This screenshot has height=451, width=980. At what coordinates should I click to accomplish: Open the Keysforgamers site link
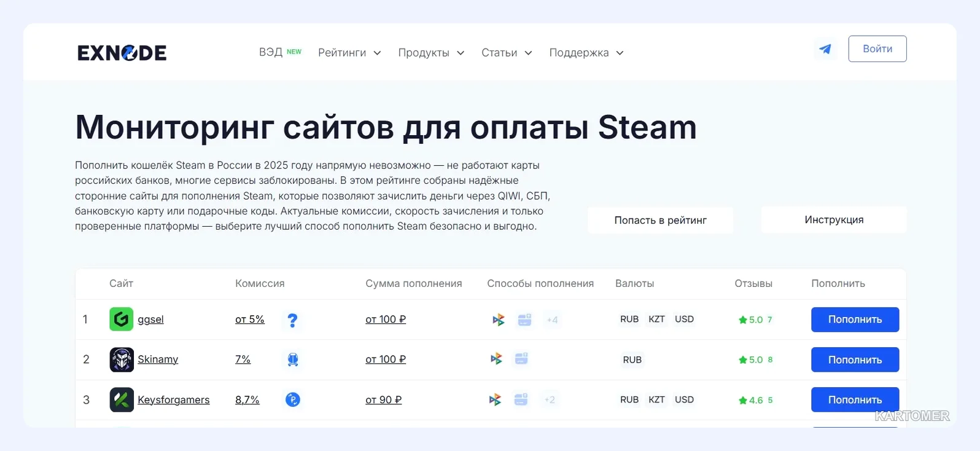[x=174, y=400]
